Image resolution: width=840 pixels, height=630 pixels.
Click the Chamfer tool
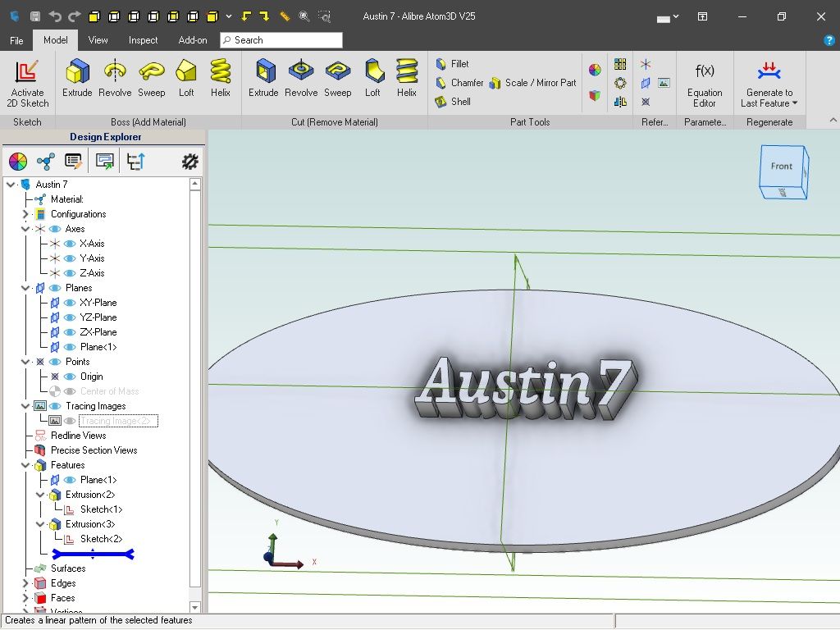(x=459, y=83)
